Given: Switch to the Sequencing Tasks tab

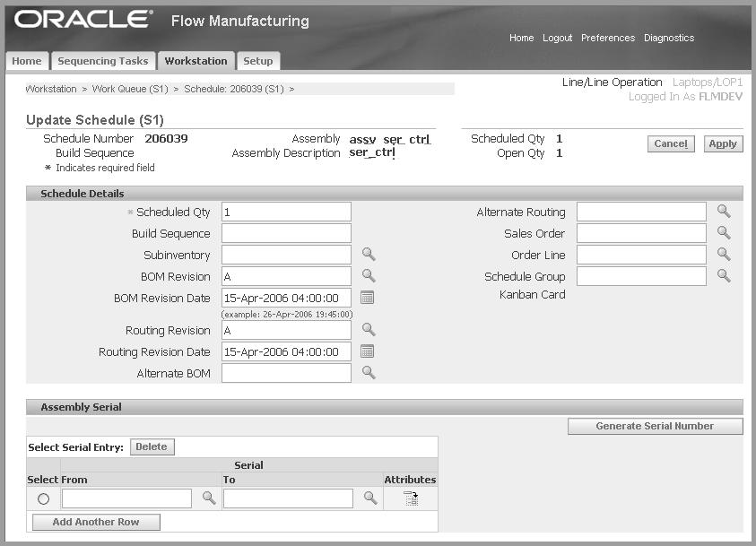Looking at the screenshot, I should click(103, 61).
